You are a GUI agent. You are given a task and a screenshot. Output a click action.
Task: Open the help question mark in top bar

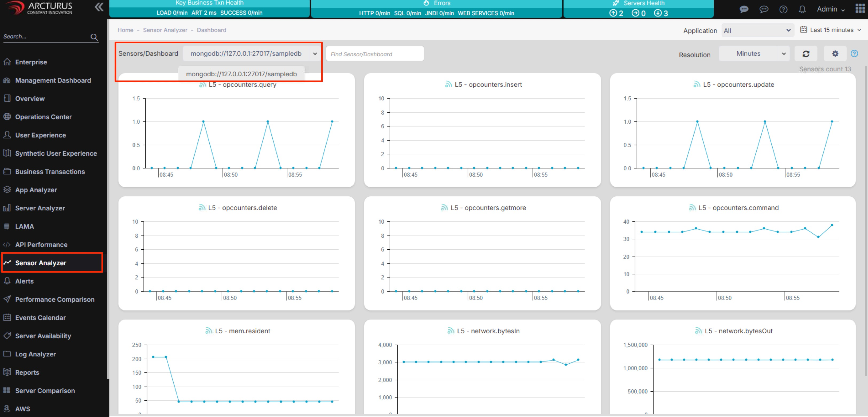click(783, 9)
